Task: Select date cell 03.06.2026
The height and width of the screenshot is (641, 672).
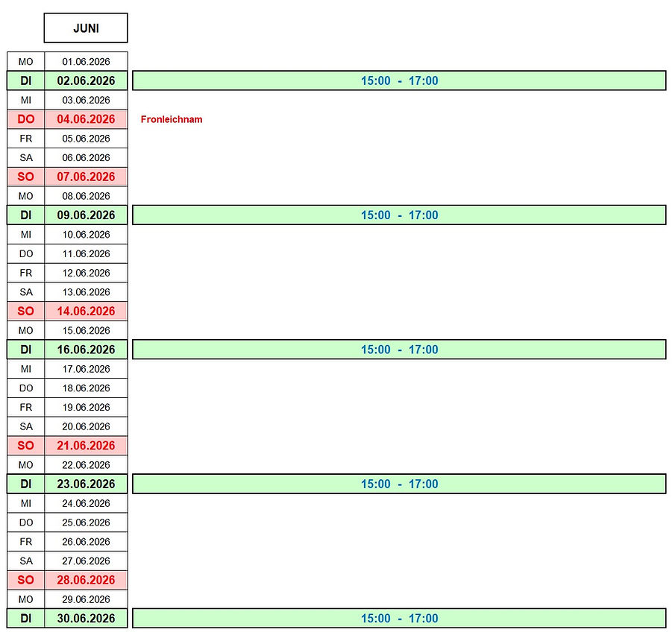Action: click(86, 100)
